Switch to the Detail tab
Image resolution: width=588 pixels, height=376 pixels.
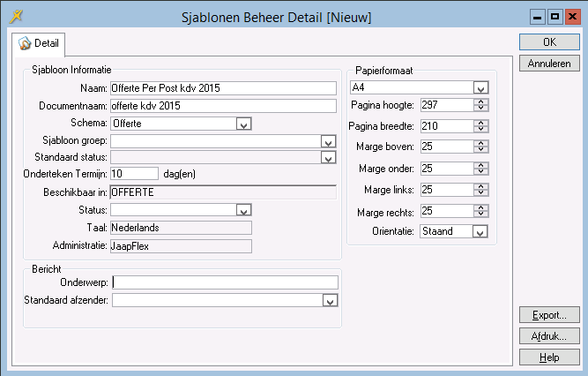[39, 43]
